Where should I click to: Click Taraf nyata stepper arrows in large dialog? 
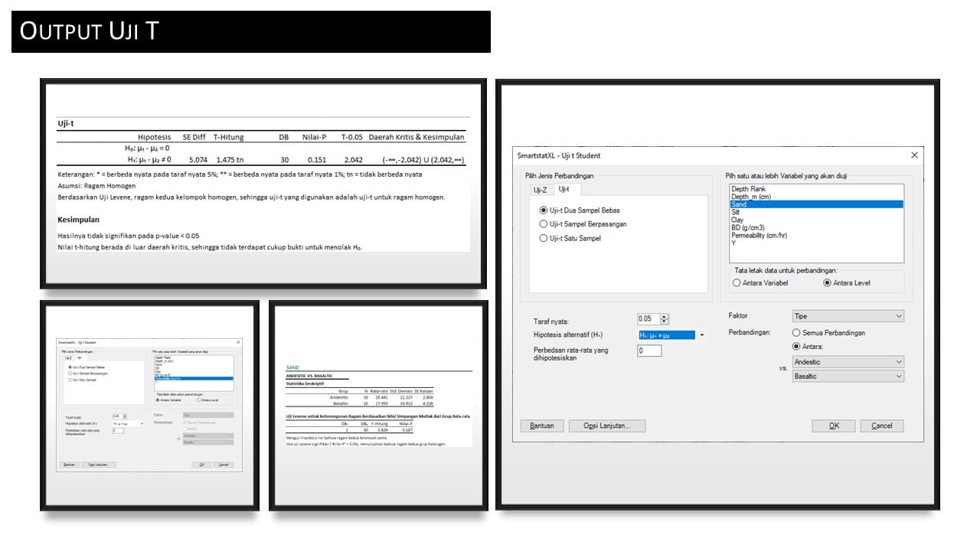[664, 318]
